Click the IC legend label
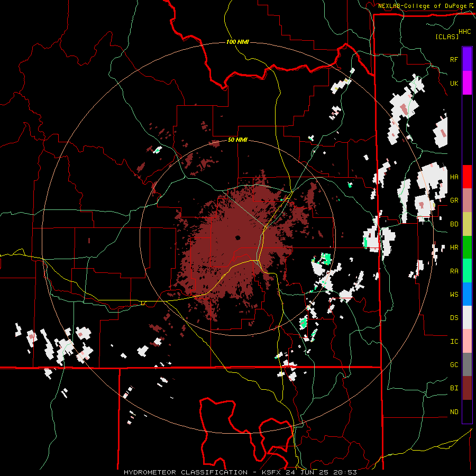476x476 pixels. point(454,342)
